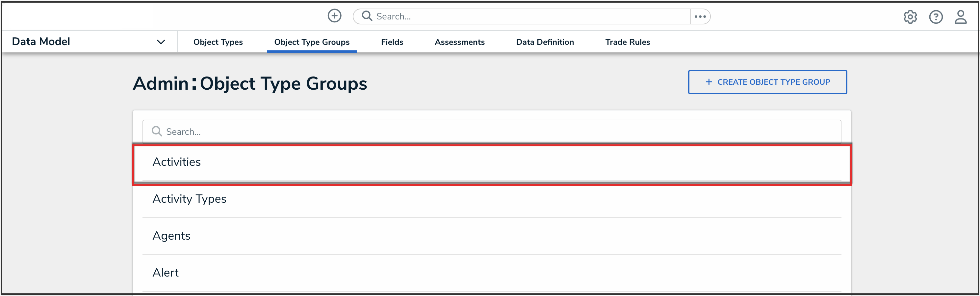
Task: Expand the Data Model dropdown chevron
Action: 161,42
